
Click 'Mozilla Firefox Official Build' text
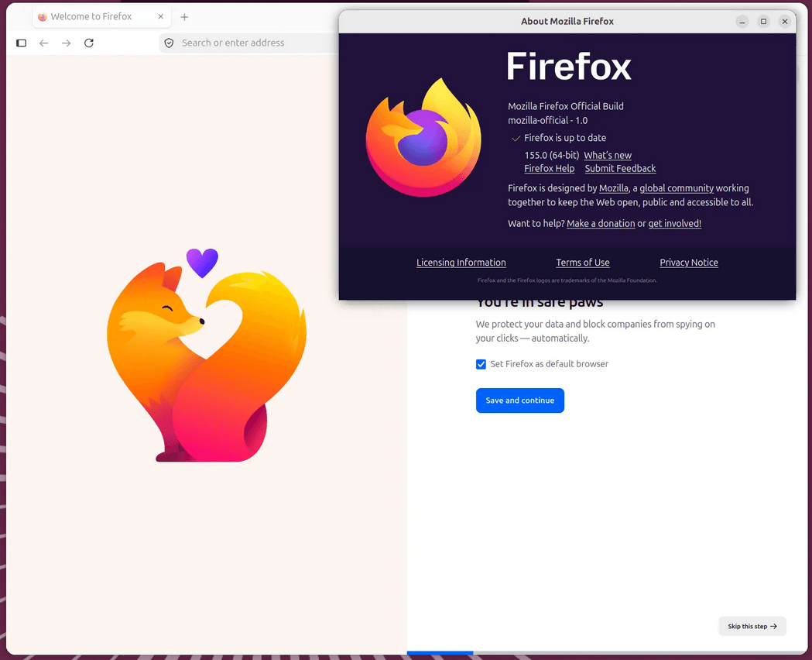(x=566, y=106)
